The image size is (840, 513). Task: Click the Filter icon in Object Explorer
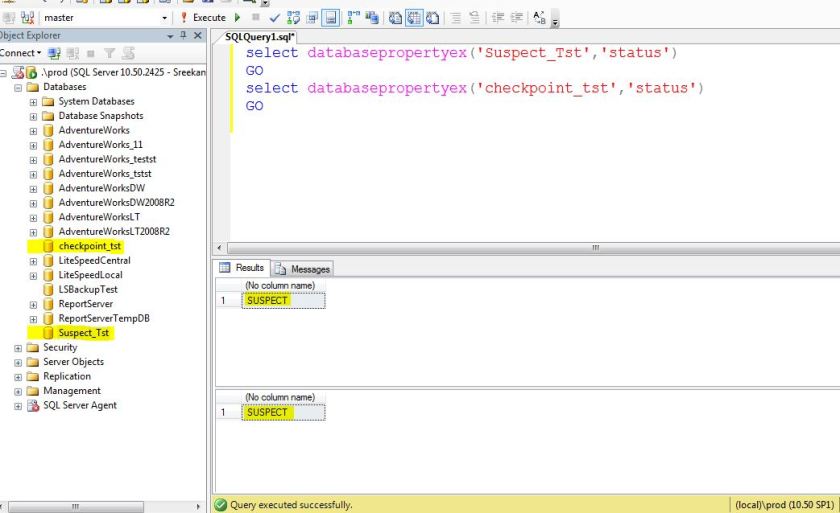click(110, 53)
